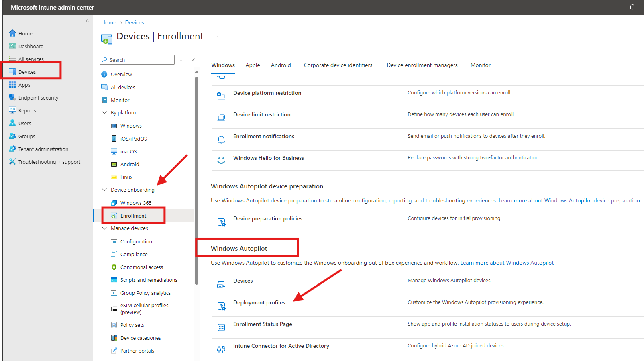The height and width of the screenshot is (361, 644).
Task: Click the notifications bell icon
Action: click(632, 7)
